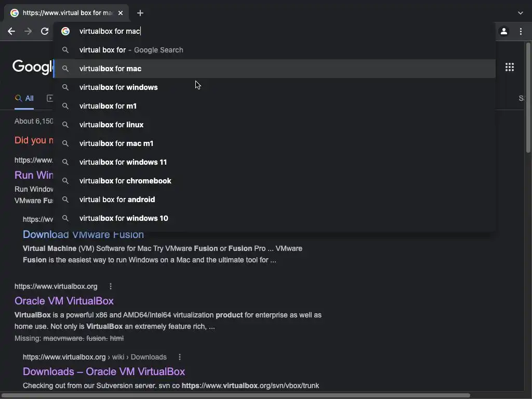The height and width of the screenshot is (399, 532).
Task: Open the Chrome three-dot menu
Action: point(521,31)
